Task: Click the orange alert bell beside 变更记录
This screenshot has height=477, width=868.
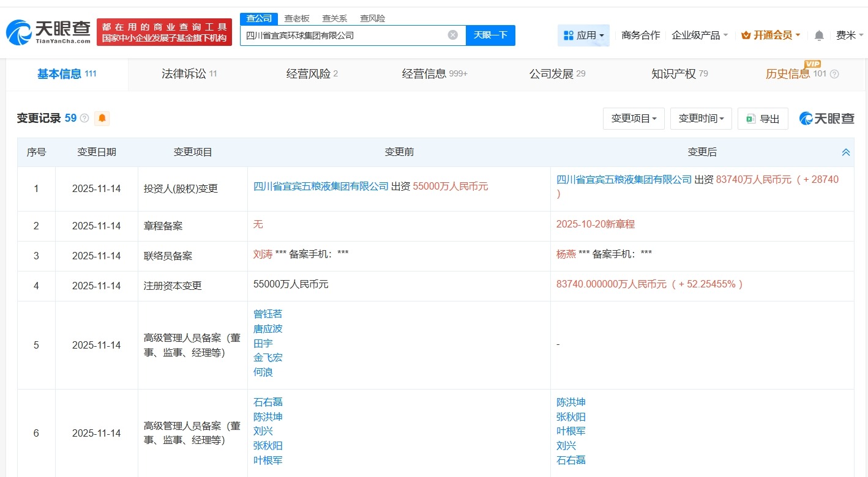Action: coord(102,118)
